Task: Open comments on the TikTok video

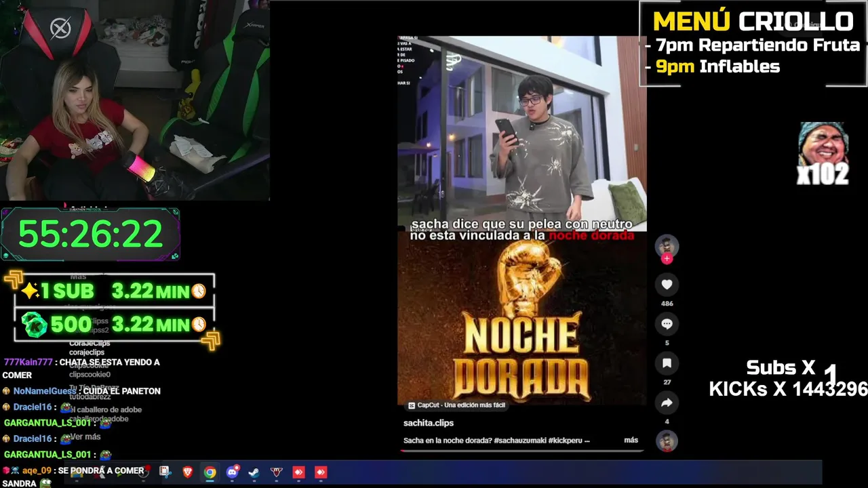Action: (x=667, y=324)
